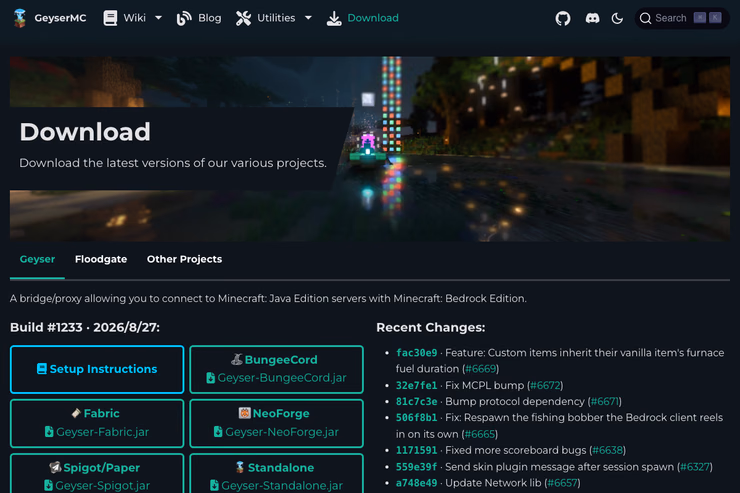
Task: Switch to the Other Projects tab
Action: click(185, 259)
